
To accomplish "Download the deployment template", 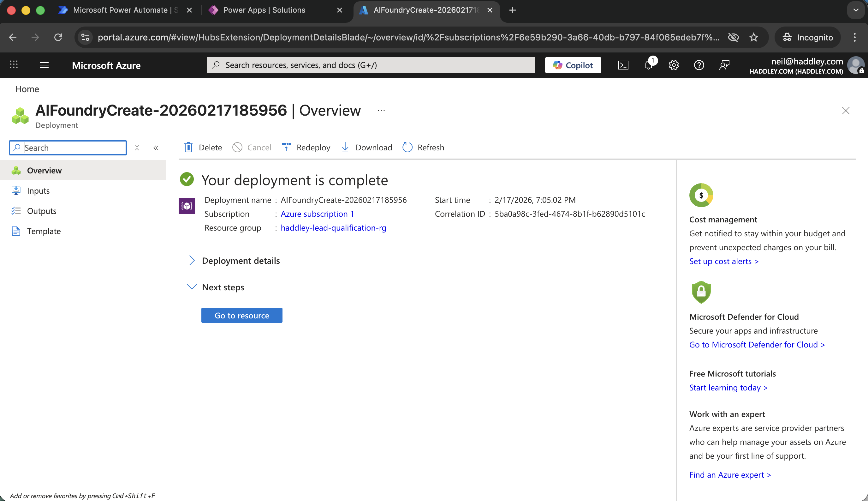I will tap(366, 147).
